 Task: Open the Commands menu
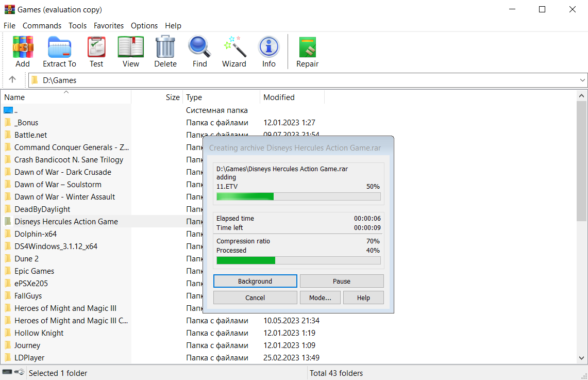42,25
